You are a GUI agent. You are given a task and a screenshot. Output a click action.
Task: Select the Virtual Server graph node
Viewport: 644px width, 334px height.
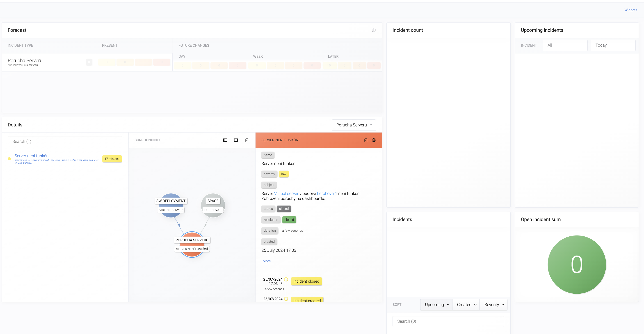[171, 205]
